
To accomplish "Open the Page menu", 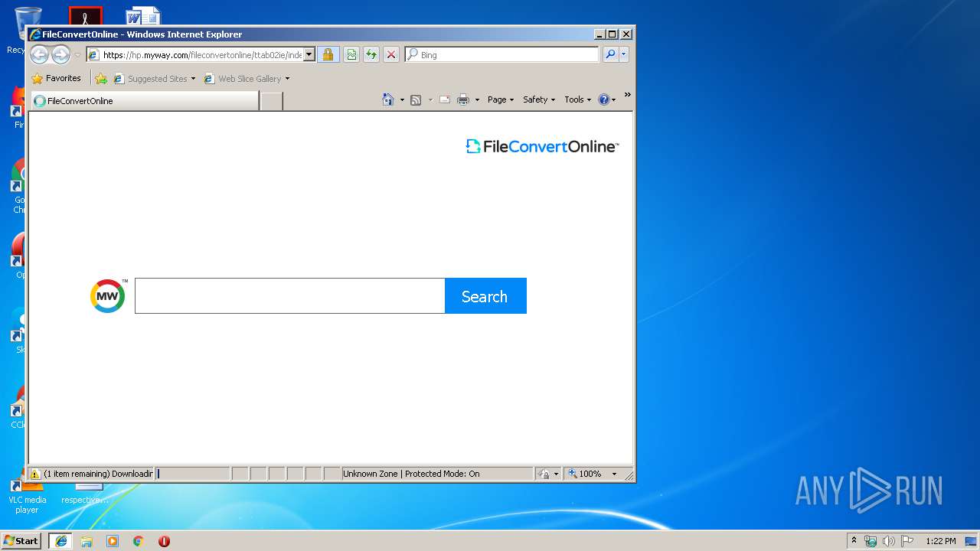I will point(501,99).
